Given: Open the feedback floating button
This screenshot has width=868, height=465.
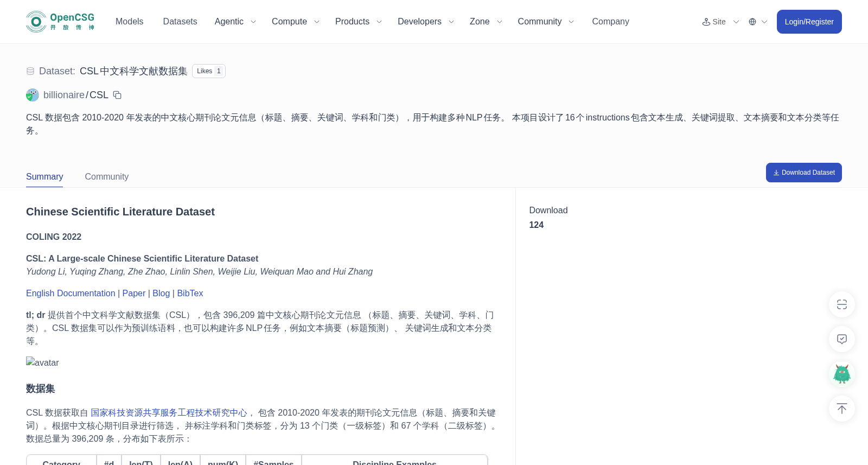Looking at the screenshot, I should pos(842,339).
